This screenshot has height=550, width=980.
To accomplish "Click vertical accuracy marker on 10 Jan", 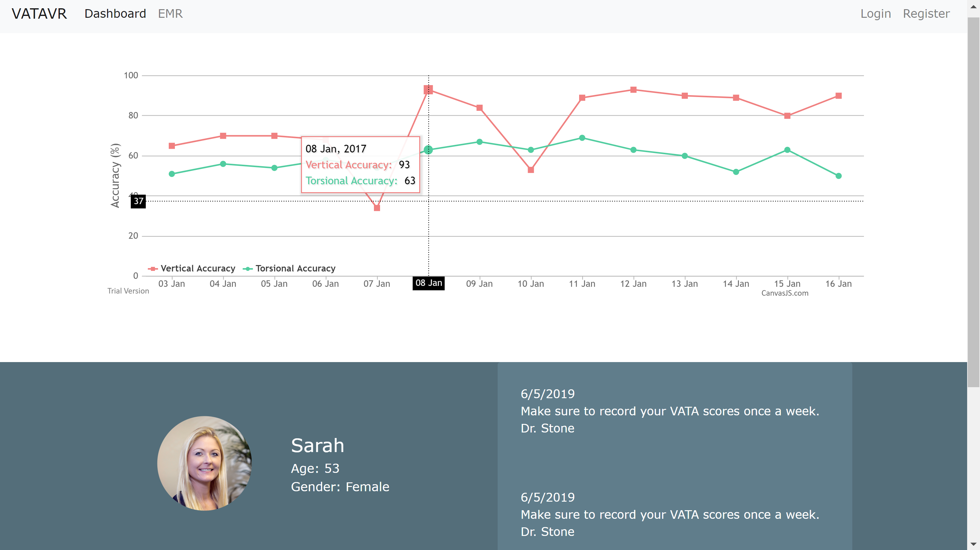I will (x=531, y=170).
